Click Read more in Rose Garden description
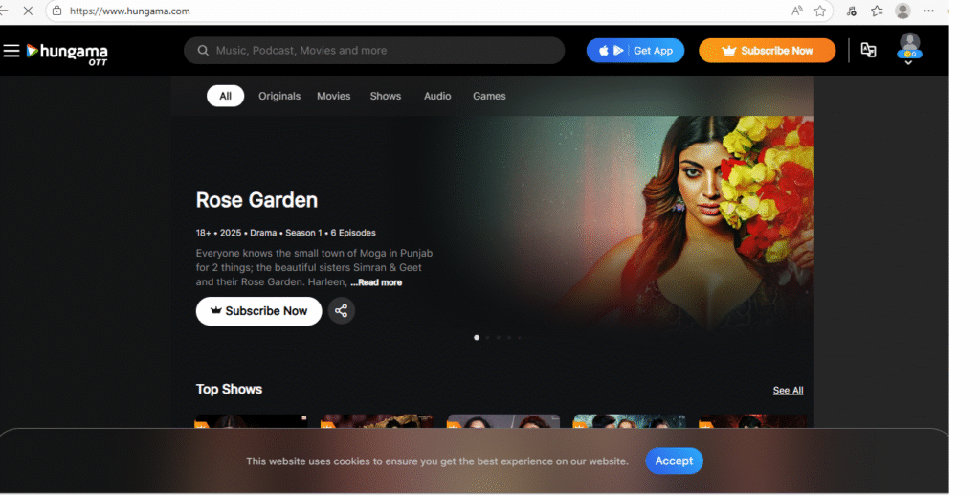 (x=376, y=282)
